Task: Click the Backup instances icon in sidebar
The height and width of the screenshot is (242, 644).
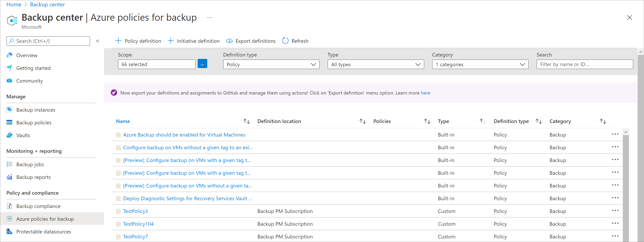Action: click(x=9, y=109)
